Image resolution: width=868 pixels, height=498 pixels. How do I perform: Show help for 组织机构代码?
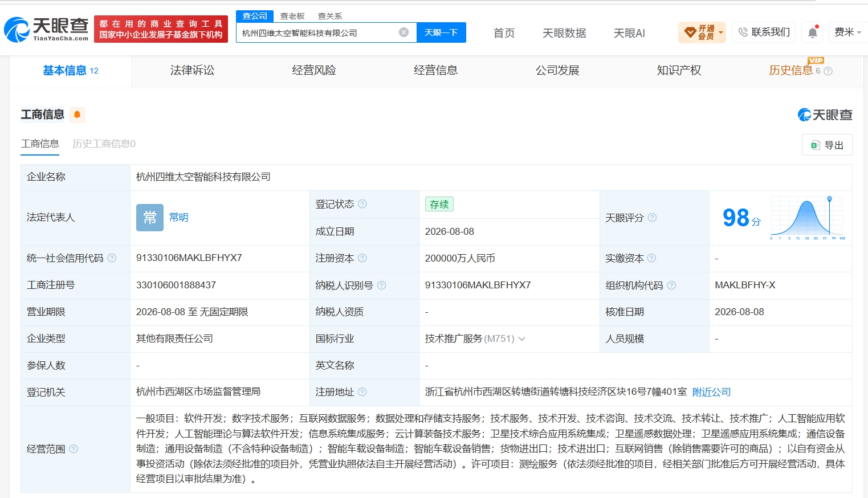click(x=671, y=285)
